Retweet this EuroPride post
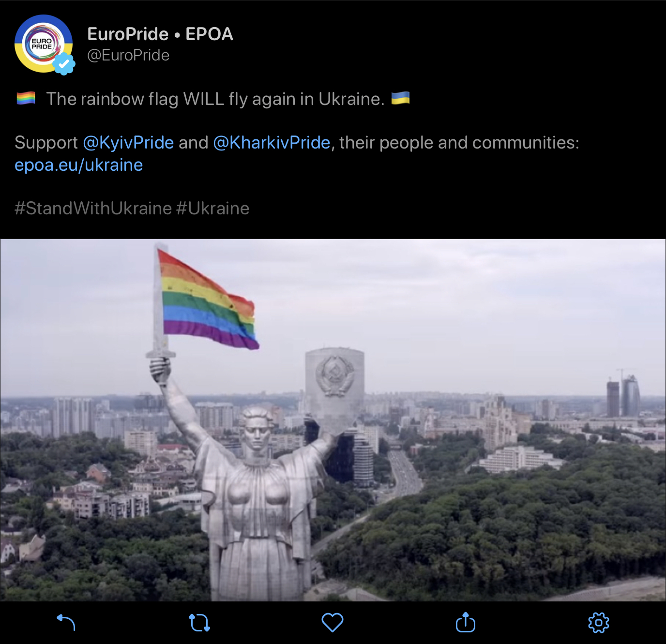Viewport: 666px width, 644px height. tap(199, 623)
